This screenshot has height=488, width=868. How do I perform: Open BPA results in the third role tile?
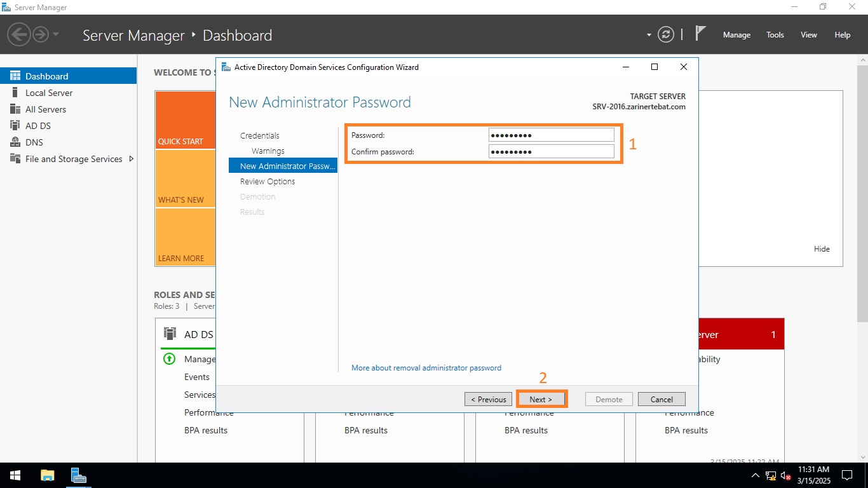526,430
